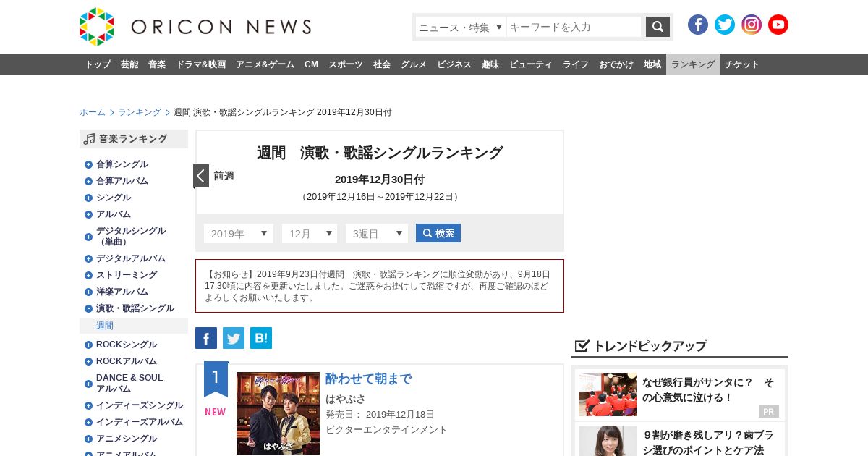Screen dimensions: 868x456
Task: Open ビジネス in navigation bar
Action: click(454, 64)
